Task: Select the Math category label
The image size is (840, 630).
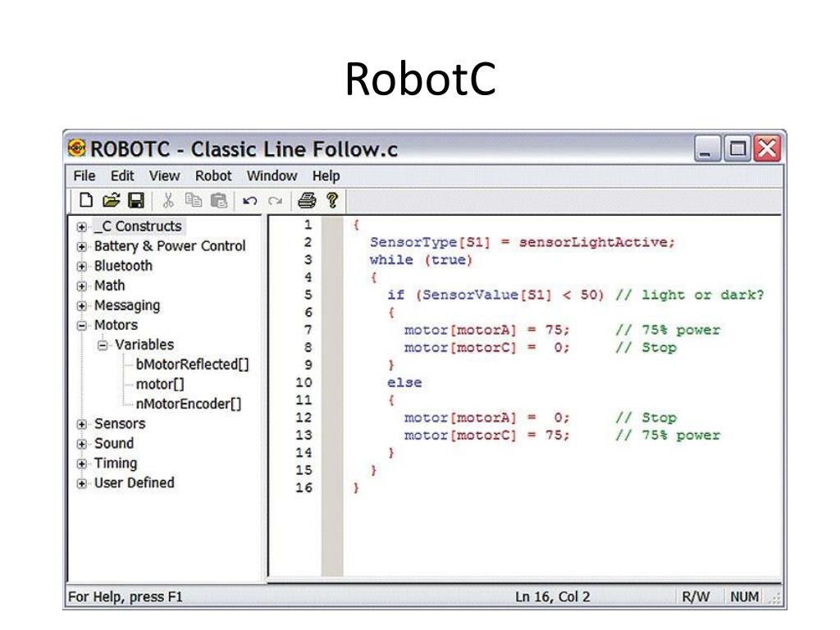Action: pyautogui.click(x=109, y=285)
